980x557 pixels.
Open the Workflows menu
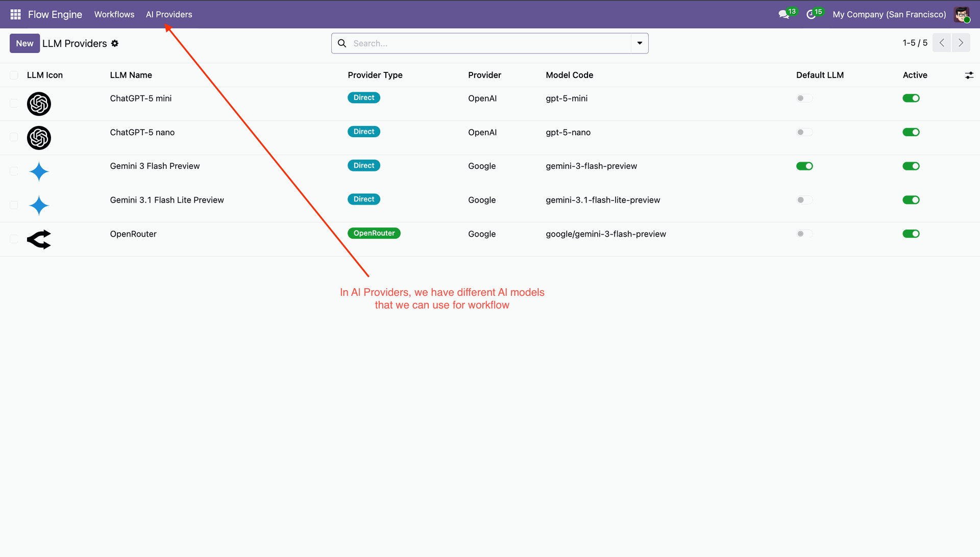pyautogui.click(x=114, y=14)
